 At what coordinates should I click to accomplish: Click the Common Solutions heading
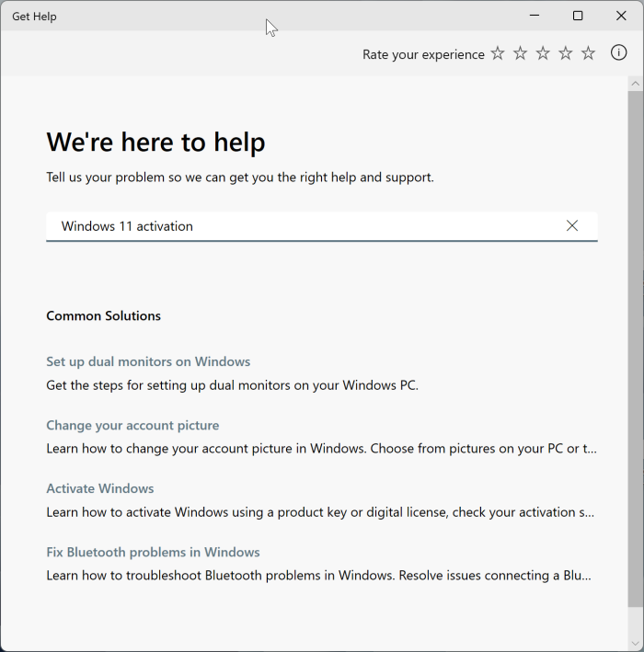(104, 316)
